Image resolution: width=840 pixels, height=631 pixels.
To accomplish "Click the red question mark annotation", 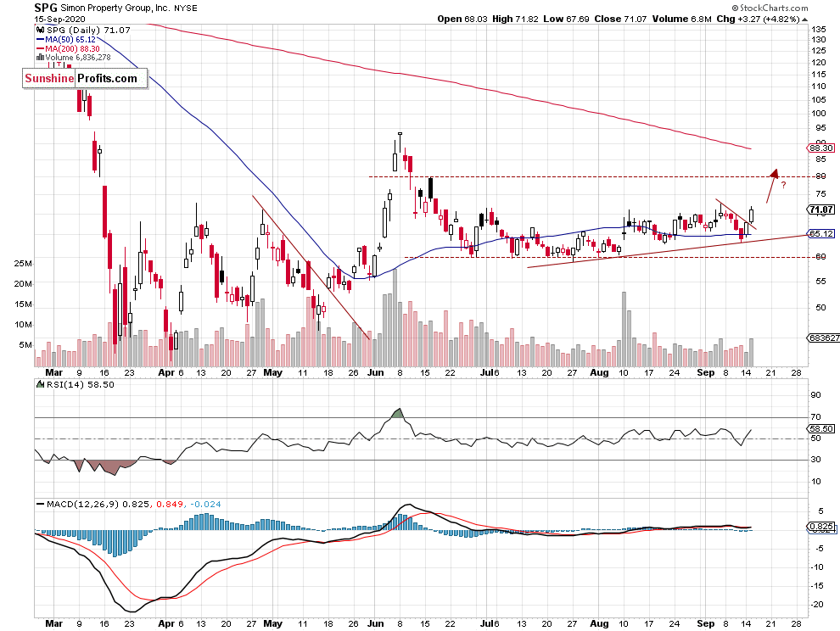I will [x=783, y=186].
